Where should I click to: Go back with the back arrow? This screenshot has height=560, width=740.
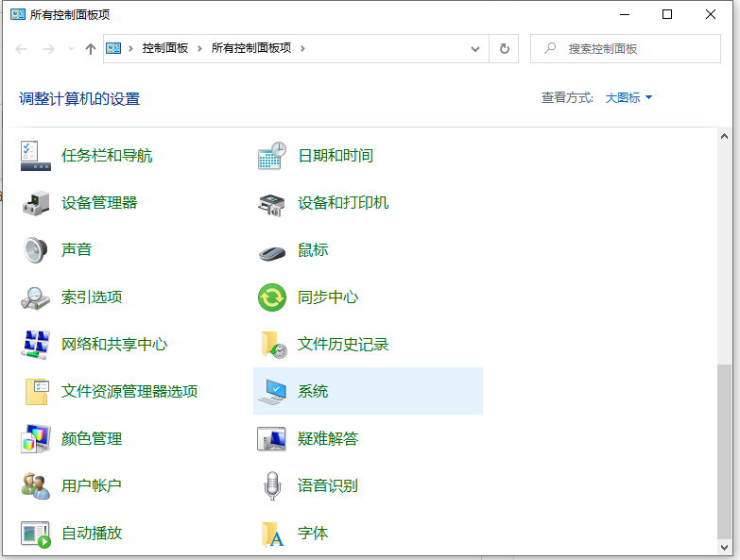point(21,48)
